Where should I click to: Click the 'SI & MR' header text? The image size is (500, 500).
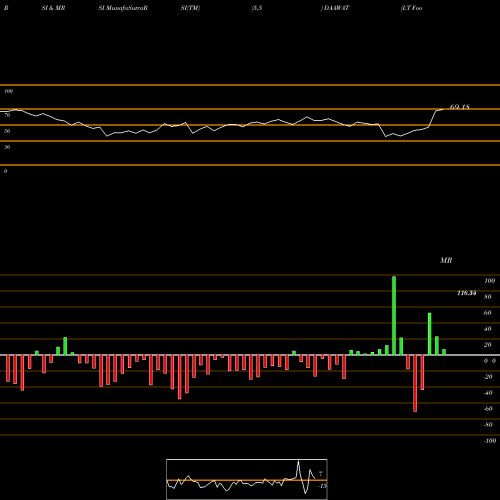point(53,8)
